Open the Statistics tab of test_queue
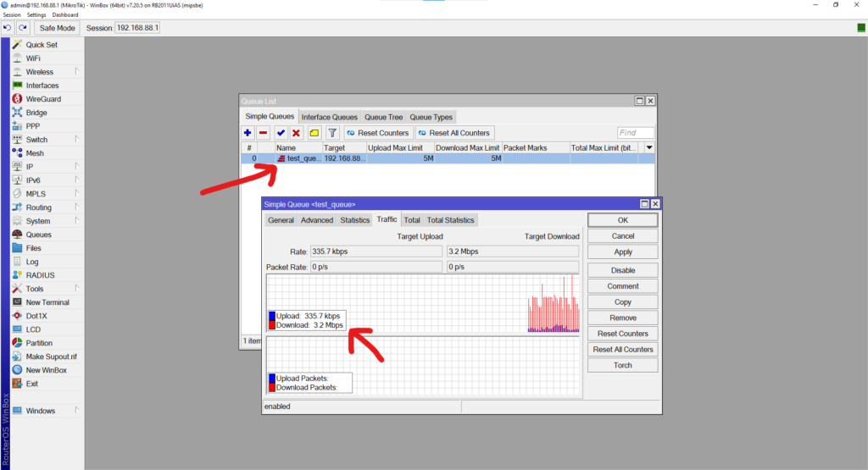Screen dimensions: 868x470 (x=355, y=220)
